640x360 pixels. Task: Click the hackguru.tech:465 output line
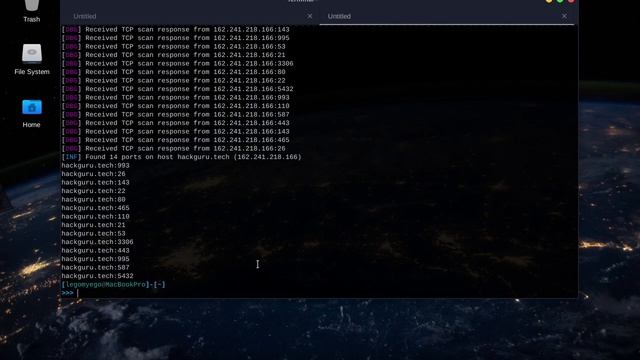pos(96,208)
